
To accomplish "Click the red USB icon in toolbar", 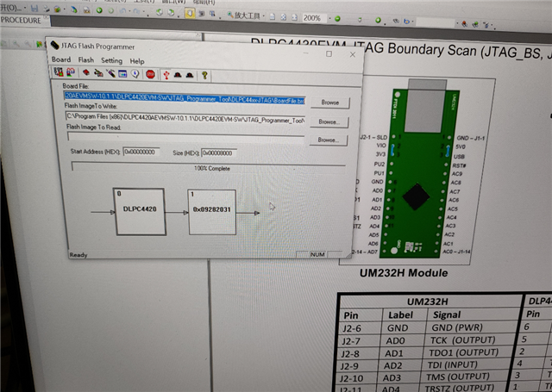I will 166,75.
